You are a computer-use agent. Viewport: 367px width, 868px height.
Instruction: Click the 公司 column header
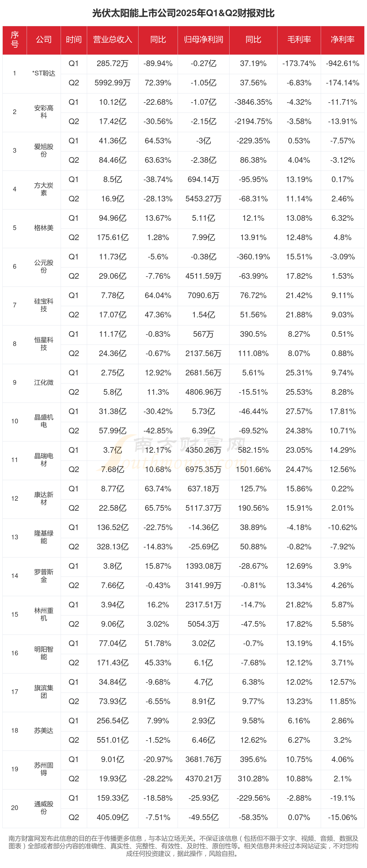[x=44, y=40]
